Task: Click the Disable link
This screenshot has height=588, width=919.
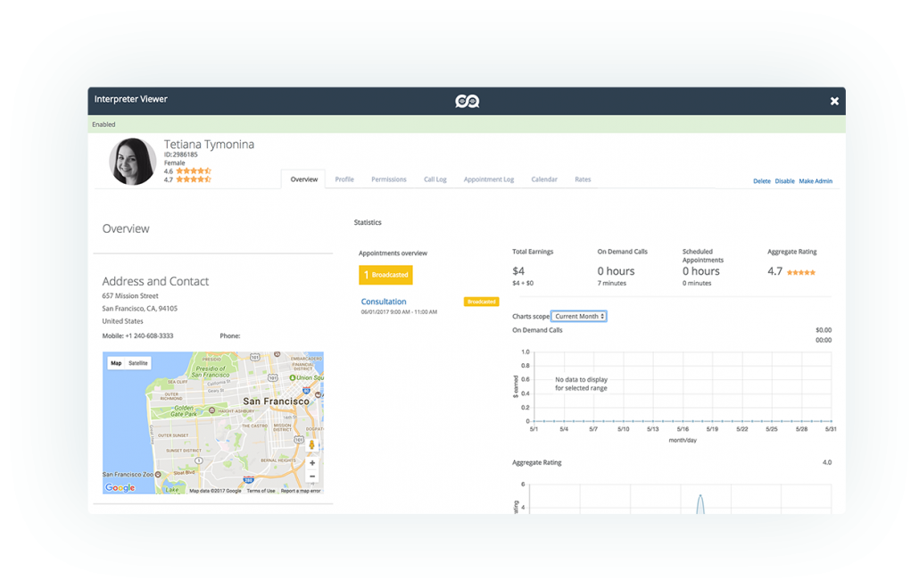Action: pyautogui.click(x=784, y=181)
